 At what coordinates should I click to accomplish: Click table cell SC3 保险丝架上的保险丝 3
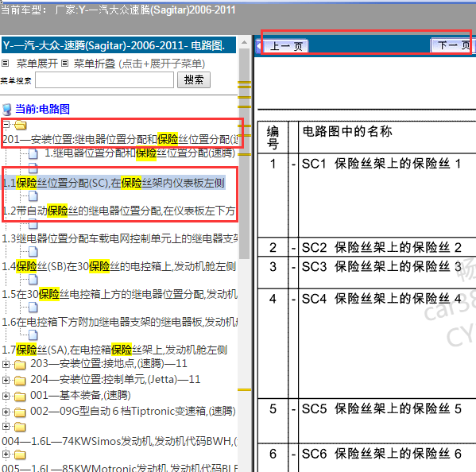(x=387, y=273)
